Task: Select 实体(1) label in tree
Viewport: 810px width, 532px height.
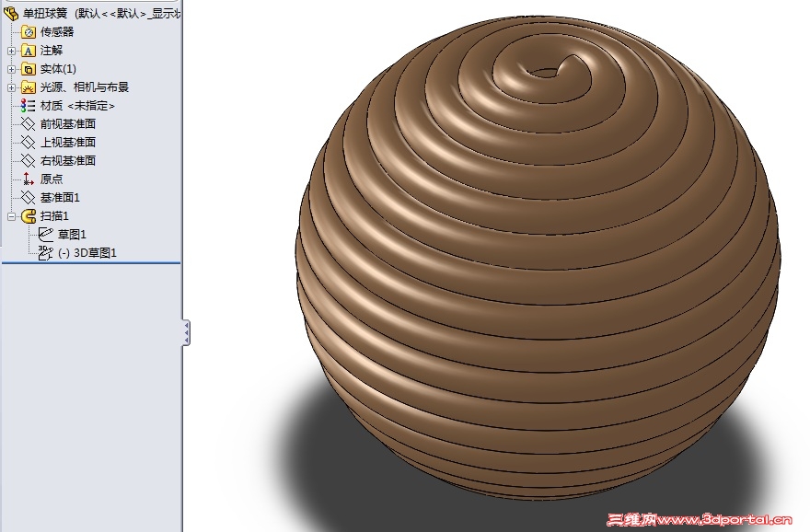Action: coord(58,69)
